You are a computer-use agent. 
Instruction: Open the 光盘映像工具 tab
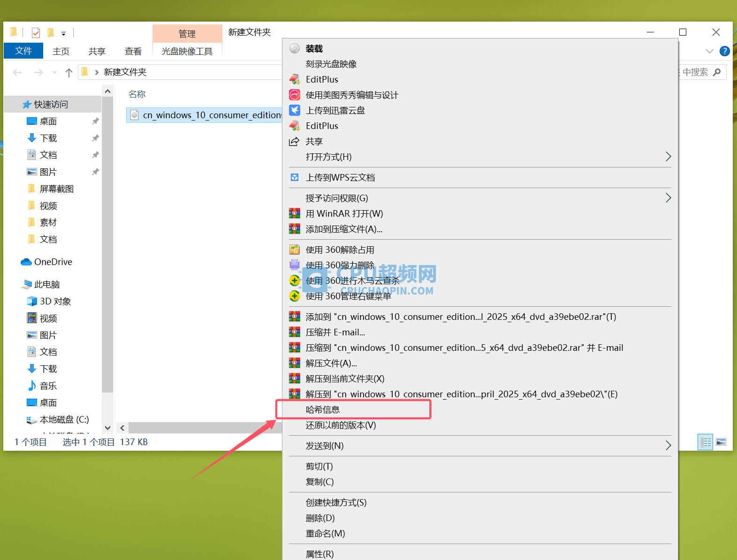coord(187,51)
